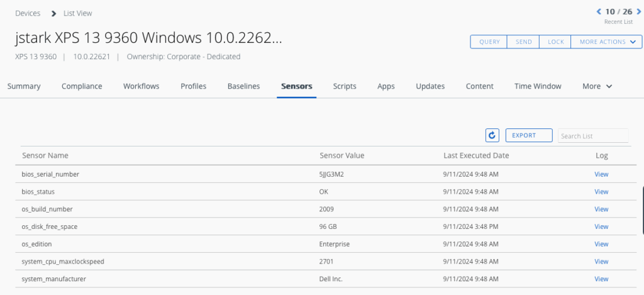
Task: Click the Query button
Action: 489,42
